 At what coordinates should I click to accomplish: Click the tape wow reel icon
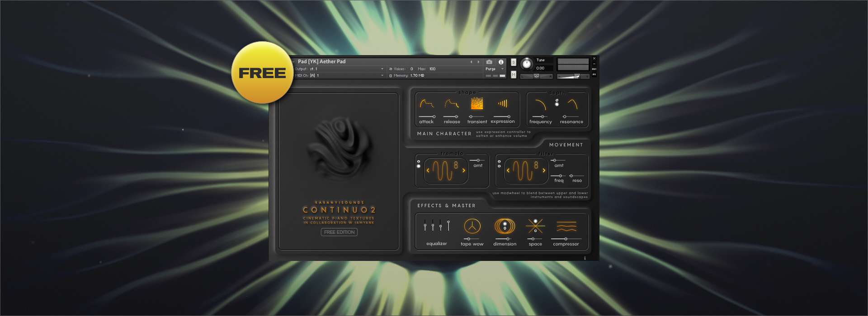click(472, 226)
